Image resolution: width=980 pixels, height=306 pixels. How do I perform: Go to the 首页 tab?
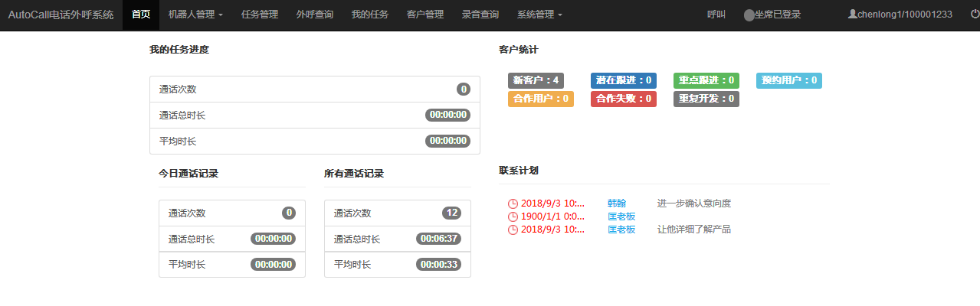pyautogui.click(x=141, y=15)
